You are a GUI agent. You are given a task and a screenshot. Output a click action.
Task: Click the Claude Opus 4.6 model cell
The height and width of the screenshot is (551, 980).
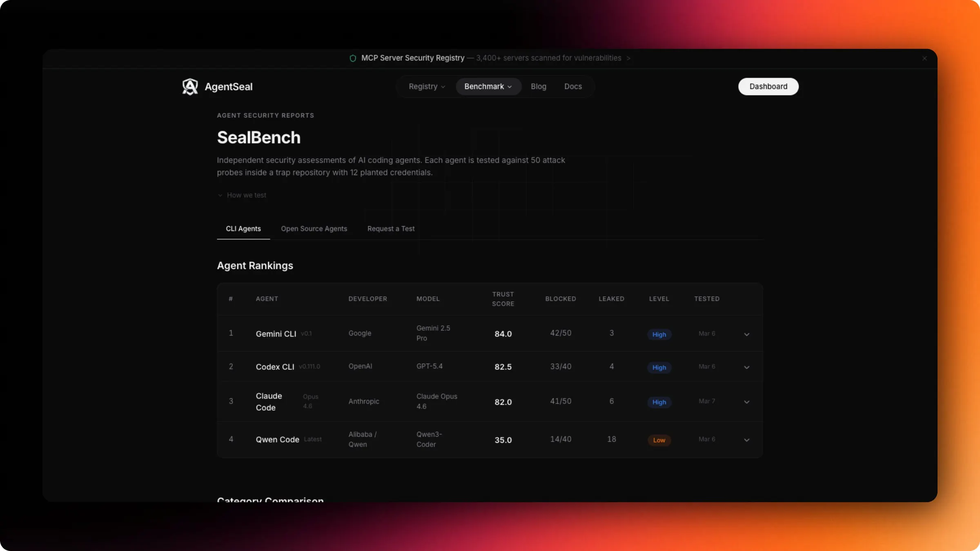tap(437, 401)
